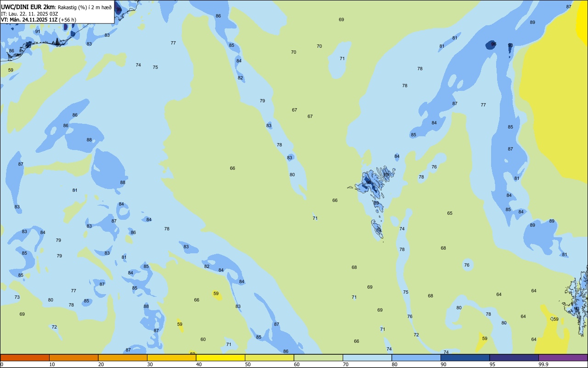Click the dark orange 0–10 legend swatch

25,357
